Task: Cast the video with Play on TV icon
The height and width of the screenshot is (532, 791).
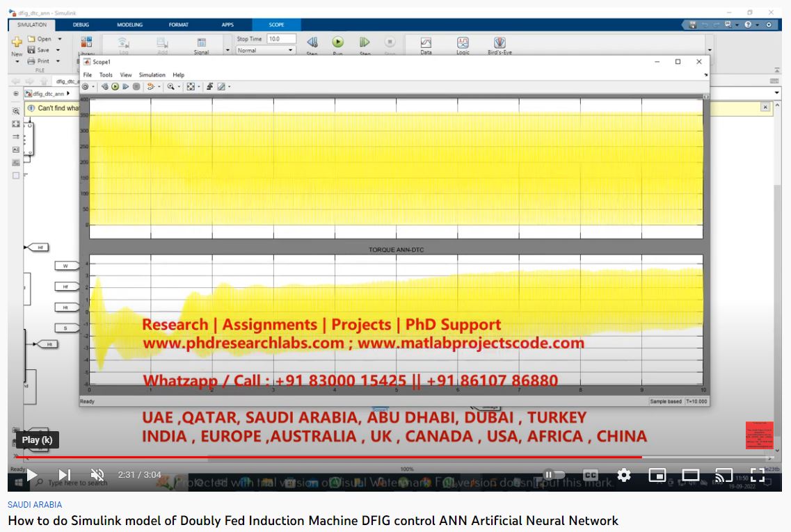Action: [x=724, y=475]
